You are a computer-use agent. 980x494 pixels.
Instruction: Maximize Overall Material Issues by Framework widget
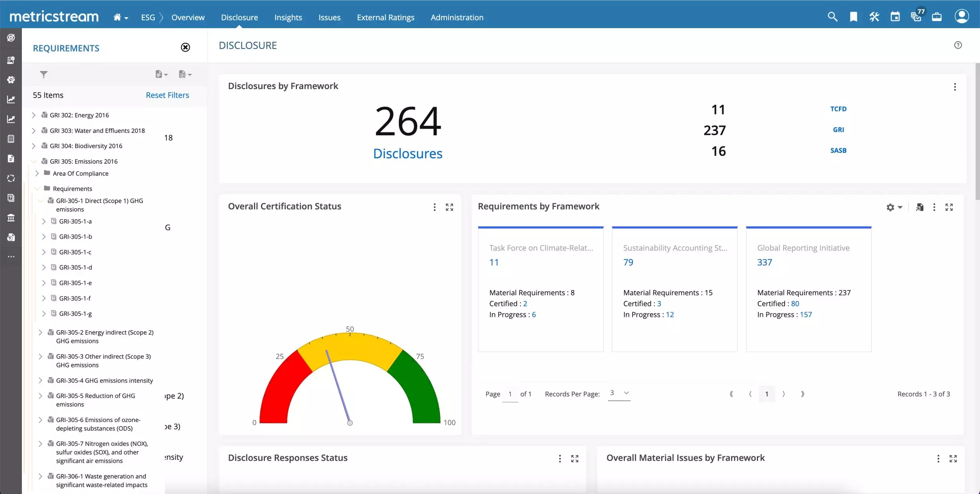click(953, 458)
